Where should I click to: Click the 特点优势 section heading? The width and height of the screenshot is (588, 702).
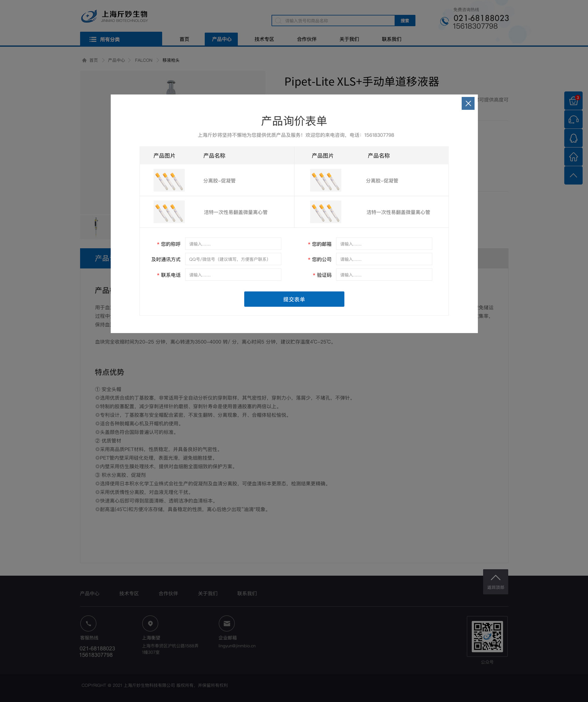(x=110, y=372)
